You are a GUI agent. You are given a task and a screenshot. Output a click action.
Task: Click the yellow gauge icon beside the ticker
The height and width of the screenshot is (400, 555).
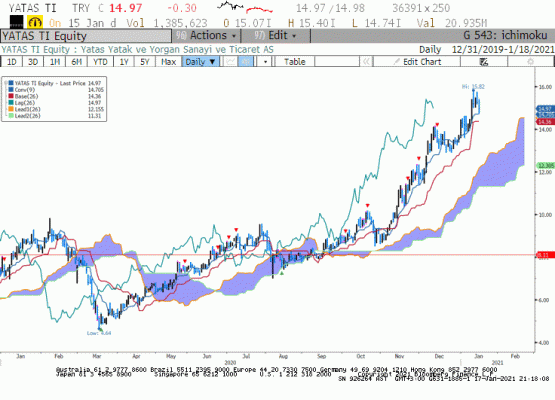35,23
